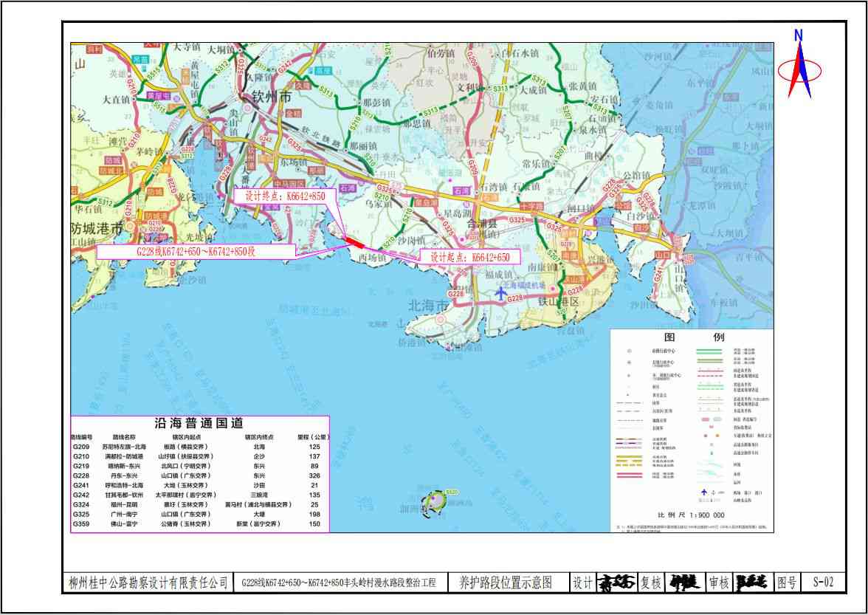Click the airplane symbol in the legend
This screenshot has width=868, height=615.
(x=704, y=492)
